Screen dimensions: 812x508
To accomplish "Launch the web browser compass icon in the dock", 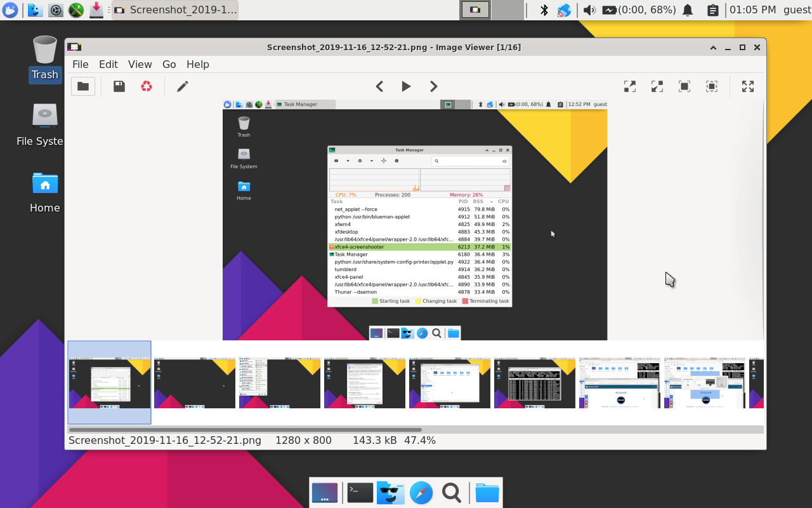I will coord(421,493).
